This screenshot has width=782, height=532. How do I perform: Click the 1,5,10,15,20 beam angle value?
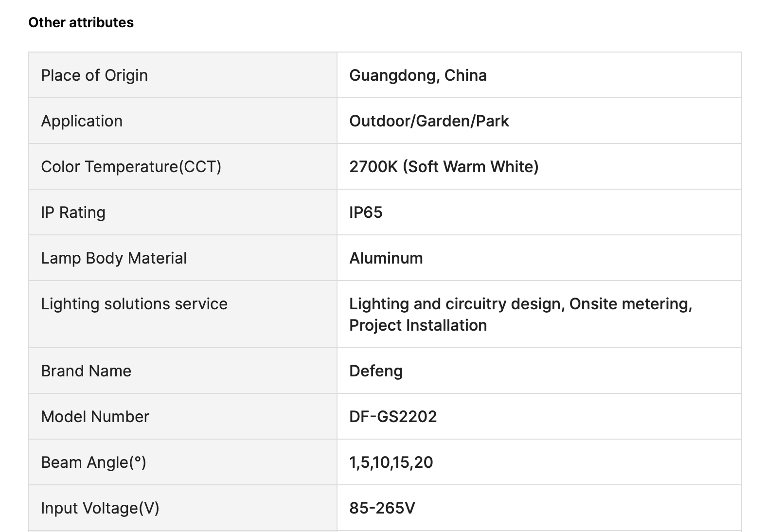click(x=391, y=462)
